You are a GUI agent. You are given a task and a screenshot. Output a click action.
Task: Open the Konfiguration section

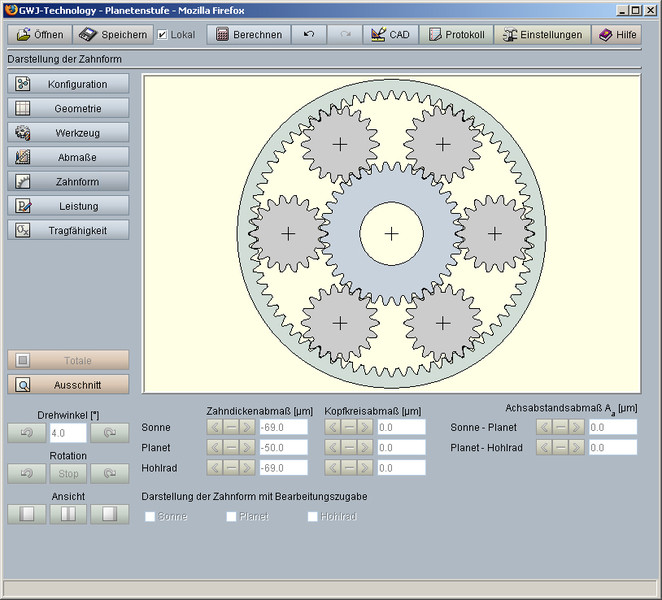click(68, 84)
